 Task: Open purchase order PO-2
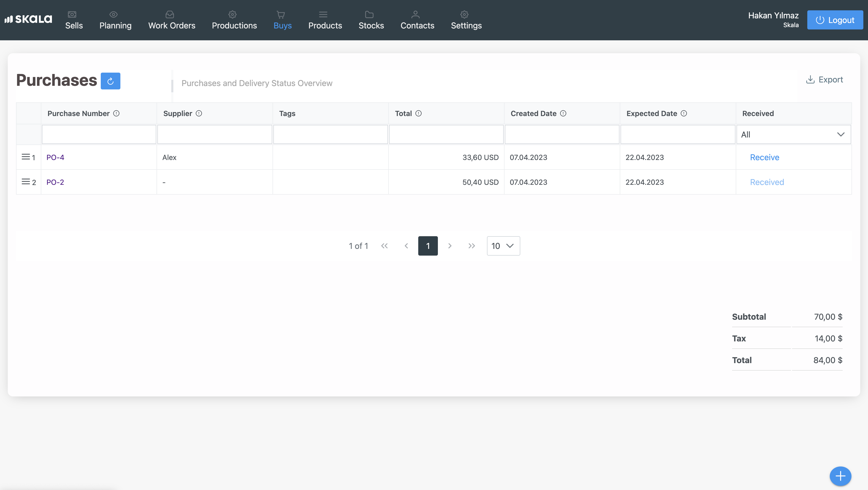(x=55, y=182)
